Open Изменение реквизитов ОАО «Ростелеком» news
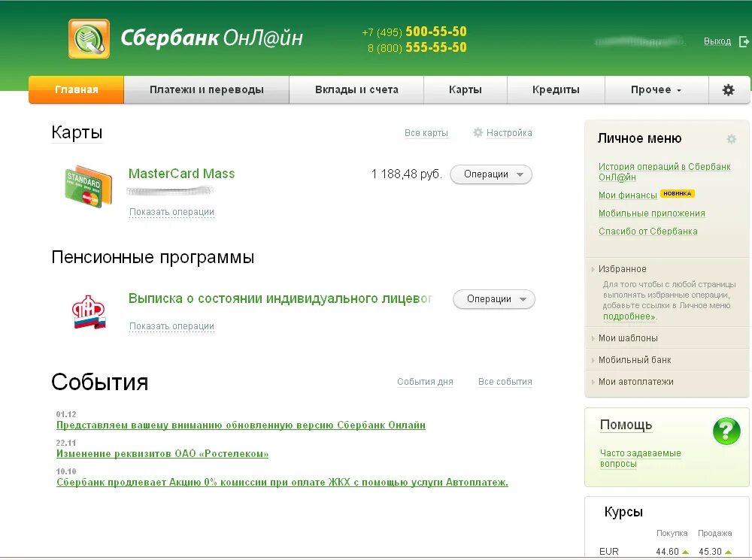 [162, 453]
